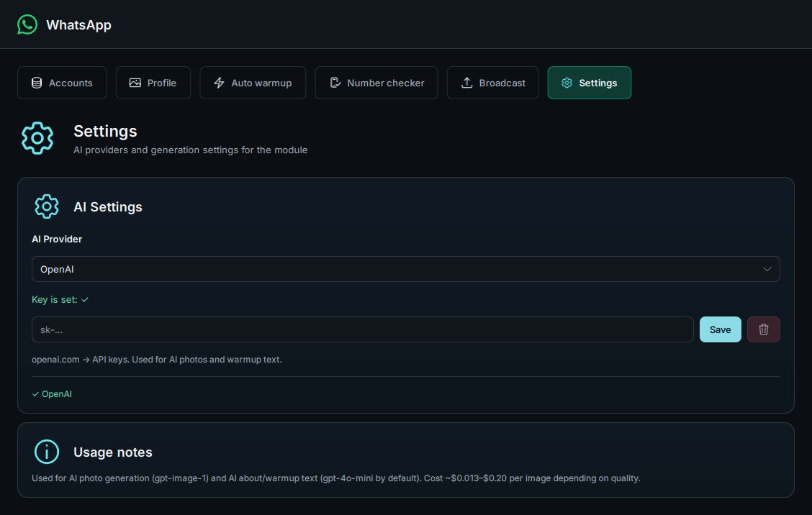Viewport: 812px width, 515px height.
Task: Click the Broadcast upload icon
Action: click(x=466, y=83)
